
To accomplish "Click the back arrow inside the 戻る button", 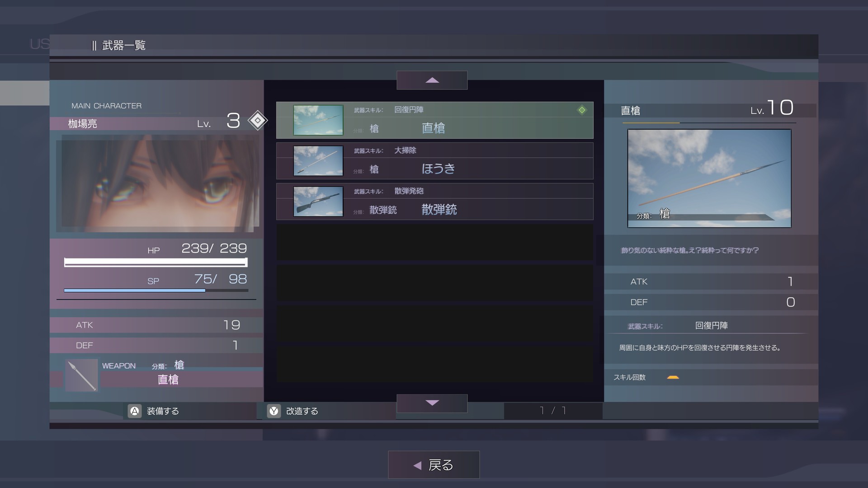I will (x=416, y=465).
